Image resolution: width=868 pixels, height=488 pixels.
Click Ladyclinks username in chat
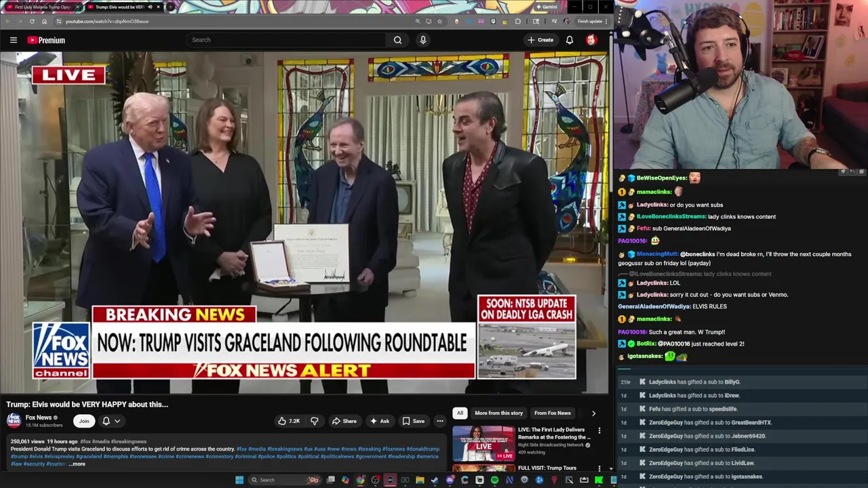[652, 205]
